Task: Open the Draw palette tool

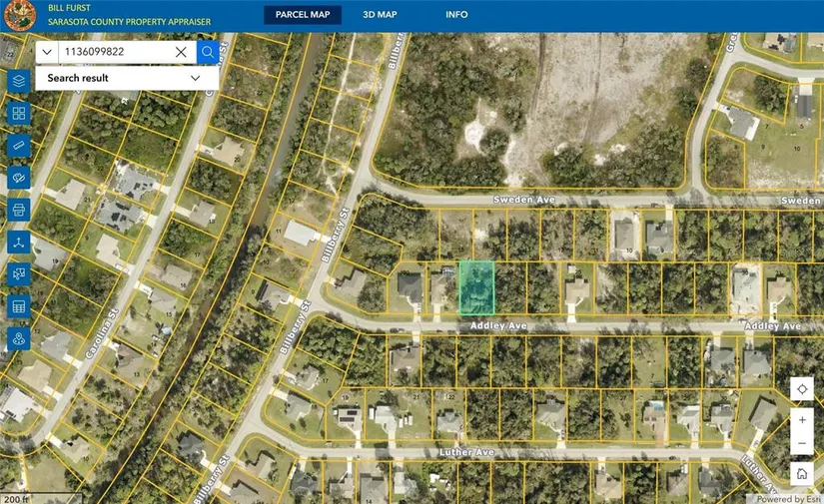Action: click(18, 178)
